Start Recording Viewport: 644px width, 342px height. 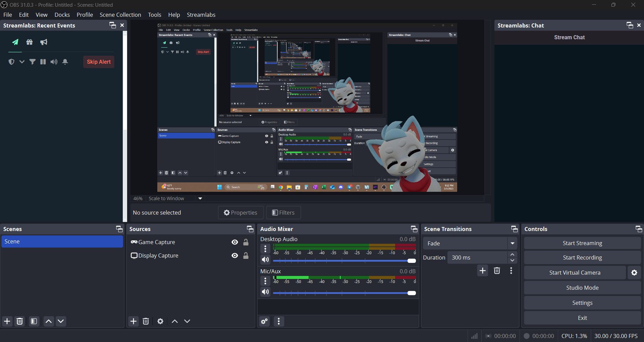[x=582, y=258]
